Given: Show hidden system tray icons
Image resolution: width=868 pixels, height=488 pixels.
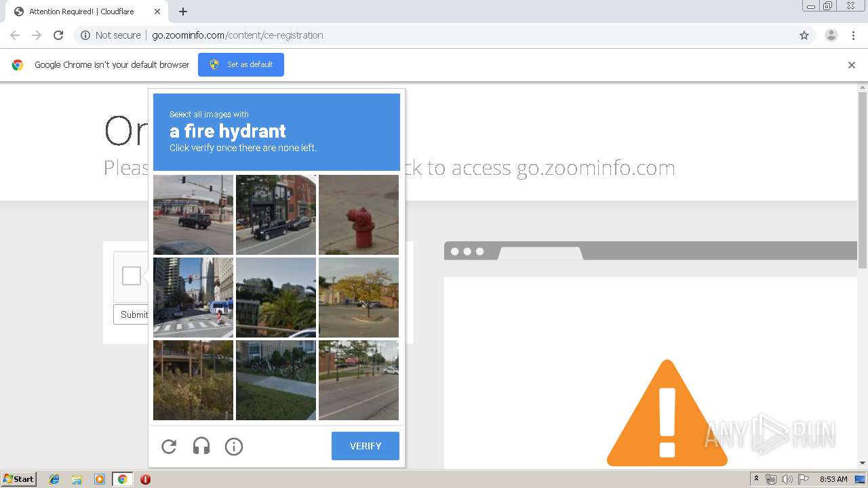Looking at the screenshot, I should (757, 479).
